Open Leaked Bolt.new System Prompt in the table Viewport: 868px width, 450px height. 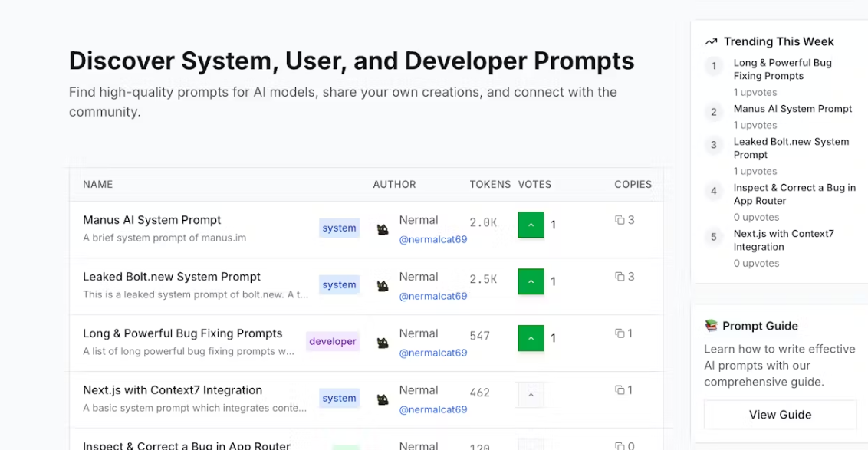pos(172,276)
